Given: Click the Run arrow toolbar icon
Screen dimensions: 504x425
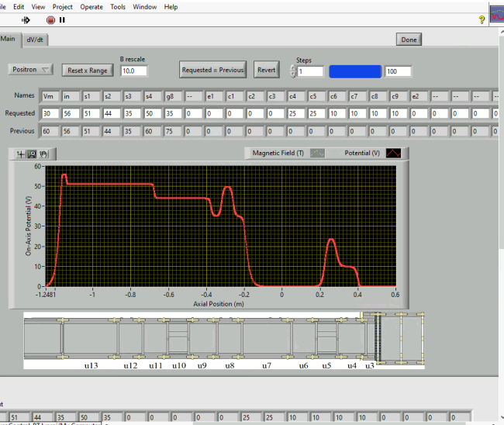Looking at the screenshot, I should tap(26, 19).
